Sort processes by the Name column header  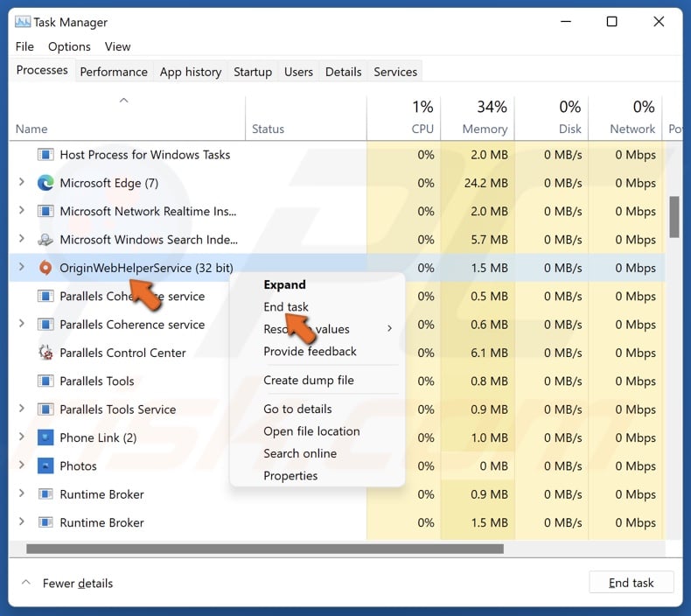tap(127, 118)
